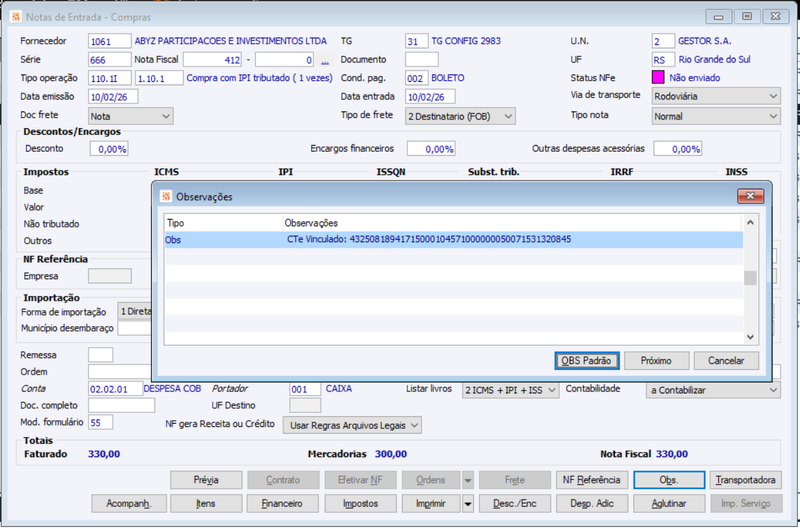Click the app icon in Notas de Entrada title bar
The width and height of the screenshot is (800, 529).
click(16, 16)
